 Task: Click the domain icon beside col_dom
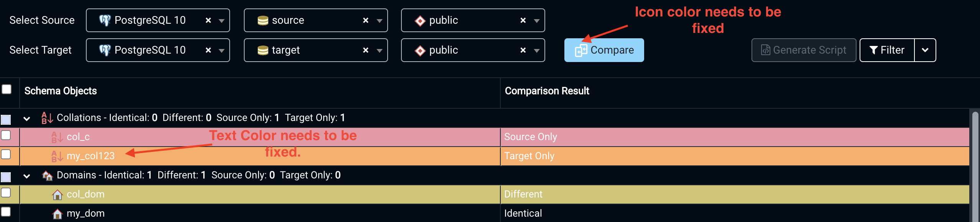point(58,194)
